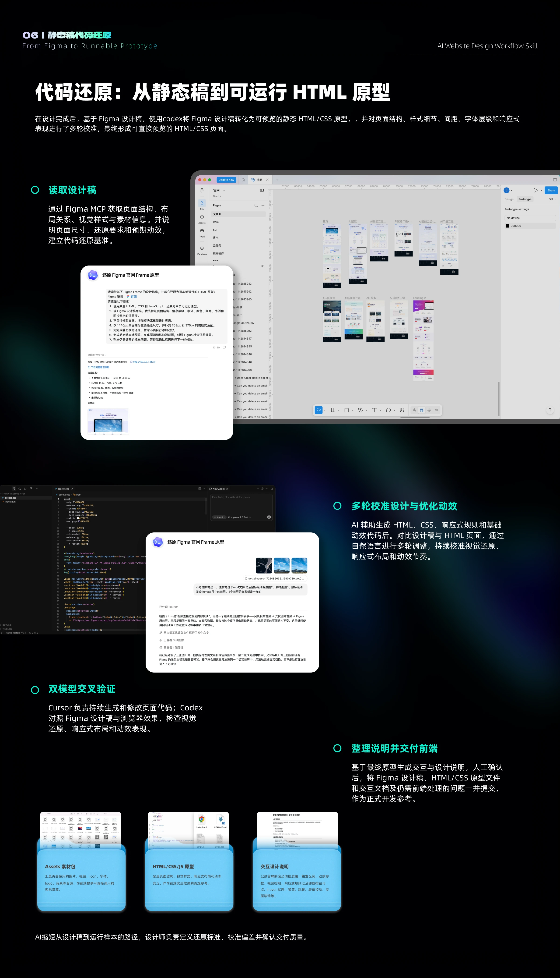Select the Comment tool in Figma toolbar
This screenshot has width=560, height=978.
click(388, 410)
